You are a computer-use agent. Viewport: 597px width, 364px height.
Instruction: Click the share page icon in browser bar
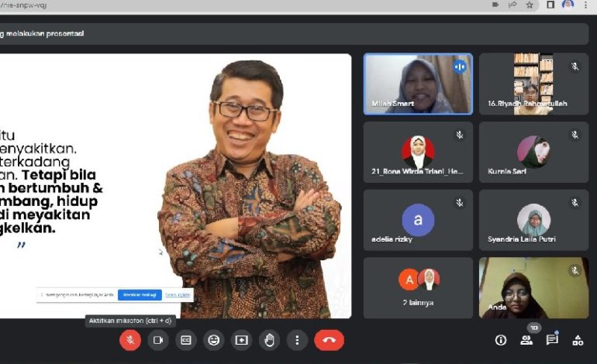click(x=512, y=5)
